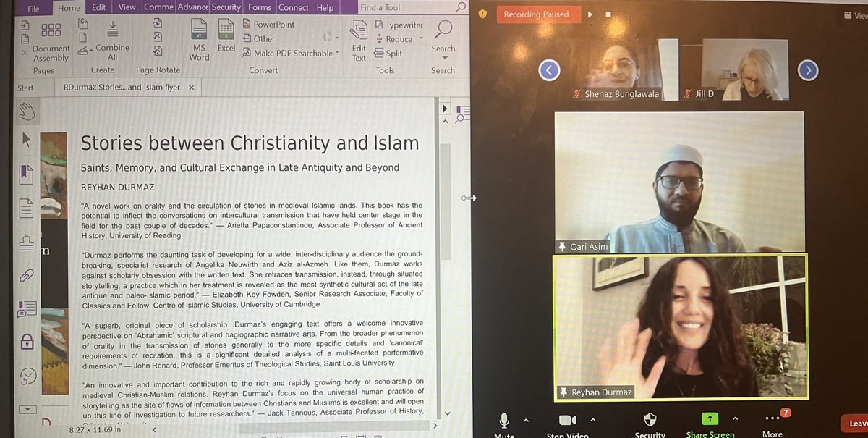Convert PDF to Excel

226,33
